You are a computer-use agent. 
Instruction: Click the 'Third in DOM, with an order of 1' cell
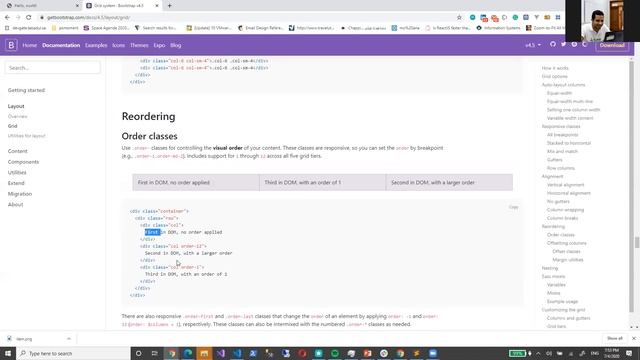click(322, 182)
